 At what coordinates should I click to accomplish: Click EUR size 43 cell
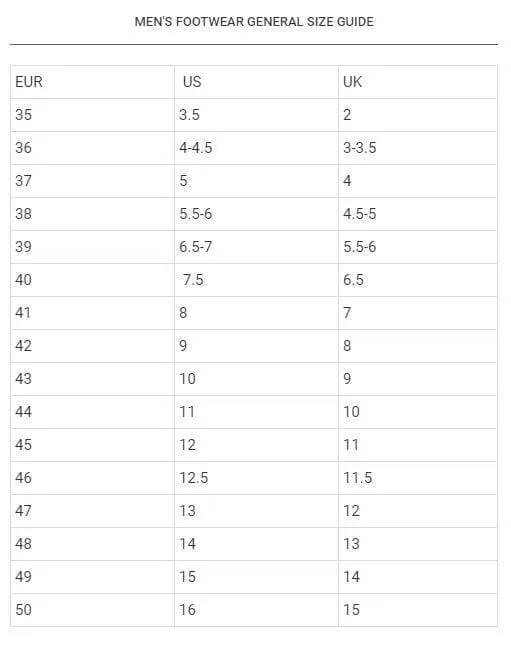[x=92, y=379]
